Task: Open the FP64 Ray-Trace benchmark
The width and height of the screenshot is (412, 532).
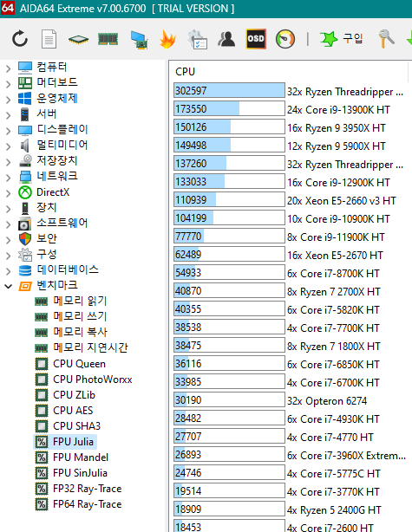Action: (88, 504)
